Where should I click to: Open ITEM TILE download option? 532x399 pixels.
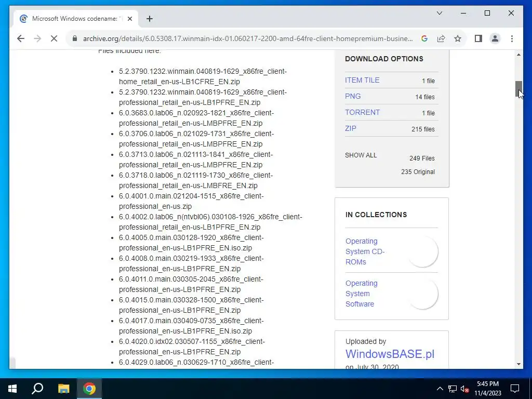(362, 81)
